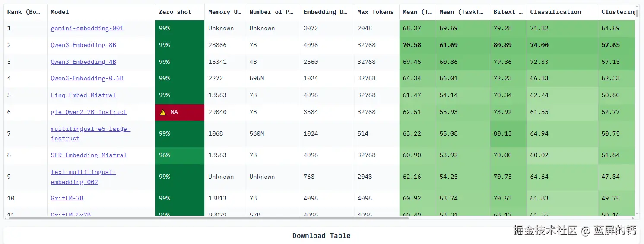Click the warning icon in the NA cell
The image size is (644, 244).
click(x=163, y=112)
